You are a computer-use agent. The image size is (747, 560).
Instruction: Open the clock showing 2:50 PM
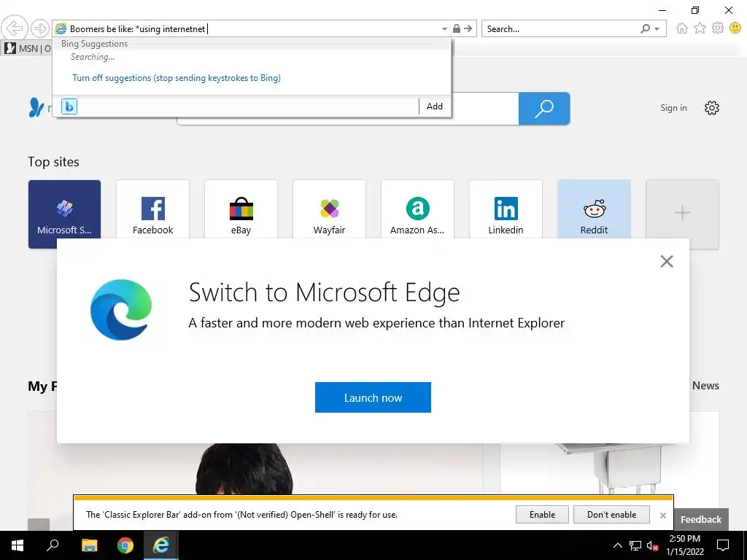click(x=684, y=545)
